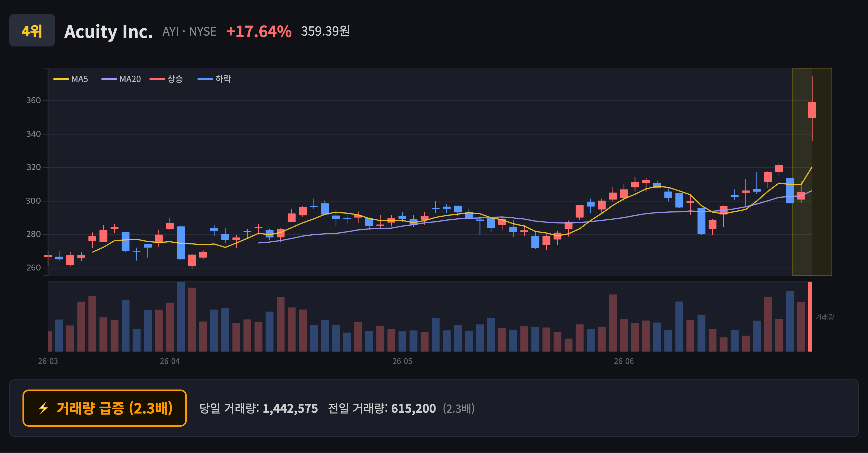
Task: Click the 340 y-axis label
Action: pyautogui.click(x=34, y=134)
